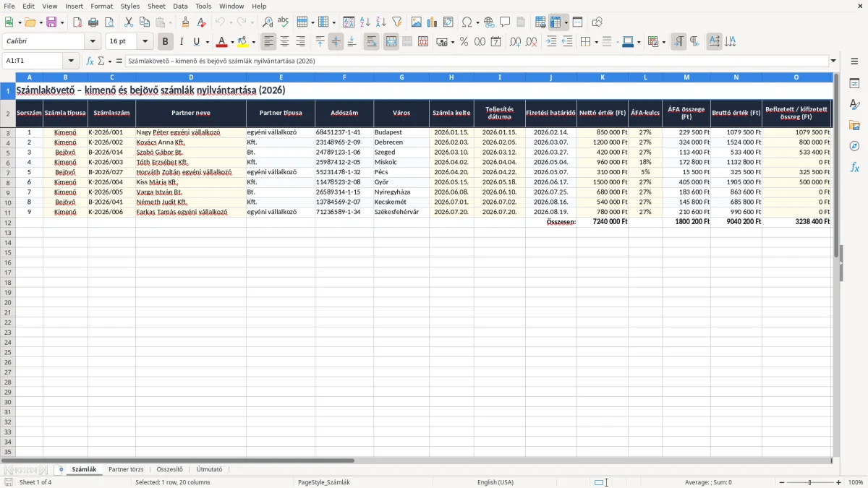The height and width of the screenshot is (488, 868).
Task: Open the font color dropdown arrow
Action: point(231,42)
